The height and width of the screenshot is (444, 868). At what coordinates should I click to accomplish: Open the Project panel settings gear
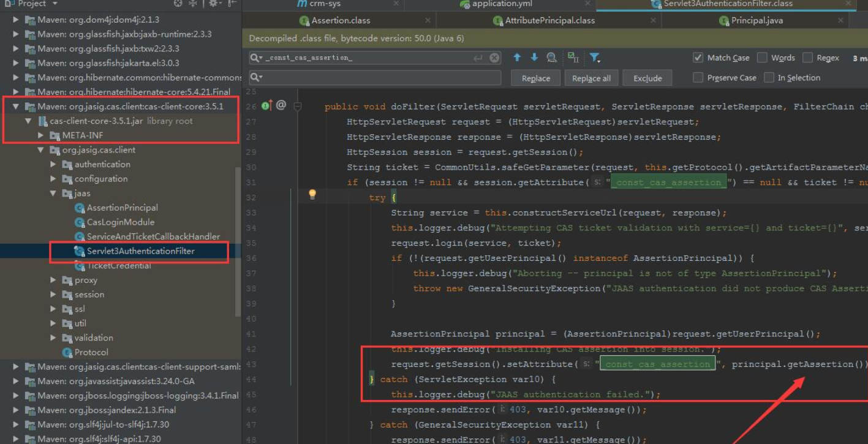[x=213, y=4]
